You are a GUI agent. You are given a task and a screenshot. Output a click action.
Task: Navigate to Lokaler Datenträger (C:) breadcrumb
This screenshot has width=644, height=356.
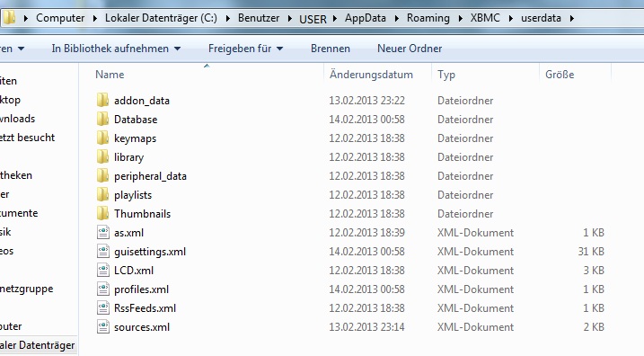[161, 18]
